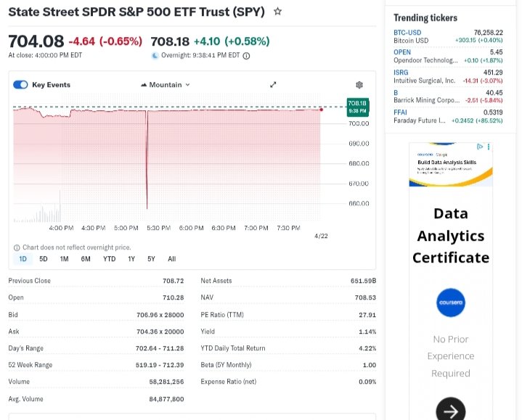
Task: Click the Coursera logo in ad
Action: [x=451, y=302]
